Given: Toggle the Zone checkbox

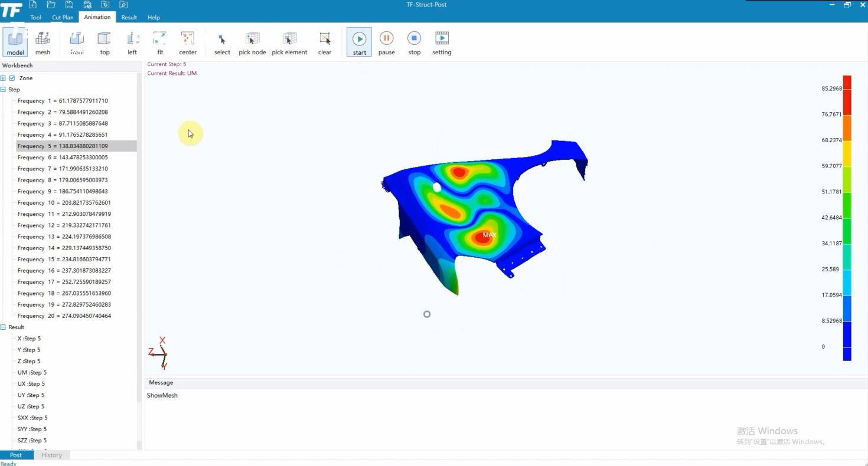Looking at the screenshot, I should click(12, 78).
